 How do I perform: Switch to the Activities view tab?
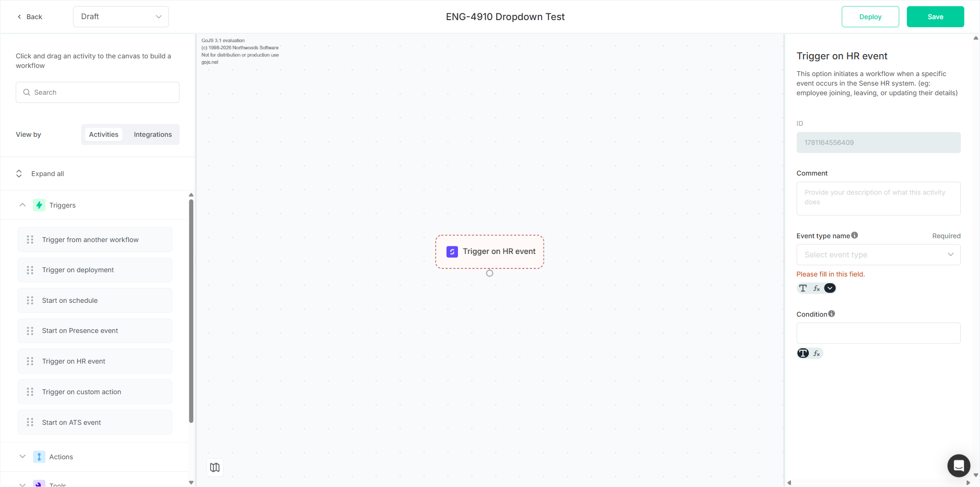pyautogui.click(x=103, y=134)
